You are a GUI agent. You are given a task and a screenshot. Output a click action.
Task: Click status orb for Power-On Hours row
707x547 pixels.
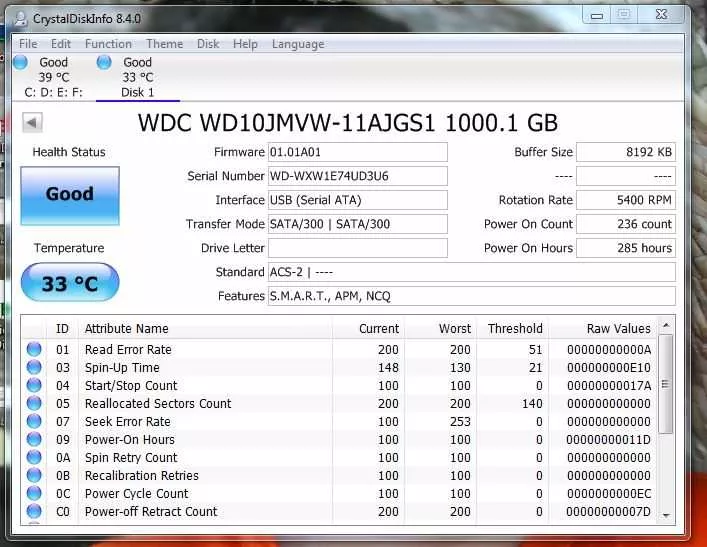pyautogui.click(x=34, y=439)
